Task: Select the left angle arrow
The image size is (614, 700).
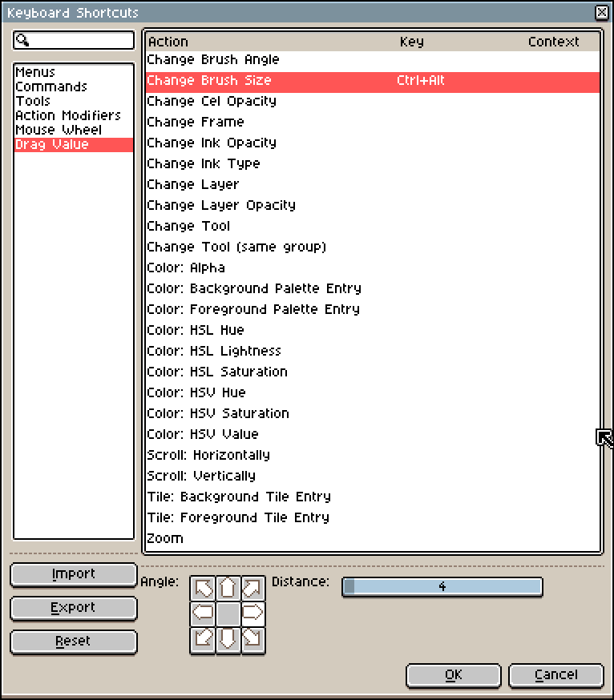Action: click(x=204, y=614)
